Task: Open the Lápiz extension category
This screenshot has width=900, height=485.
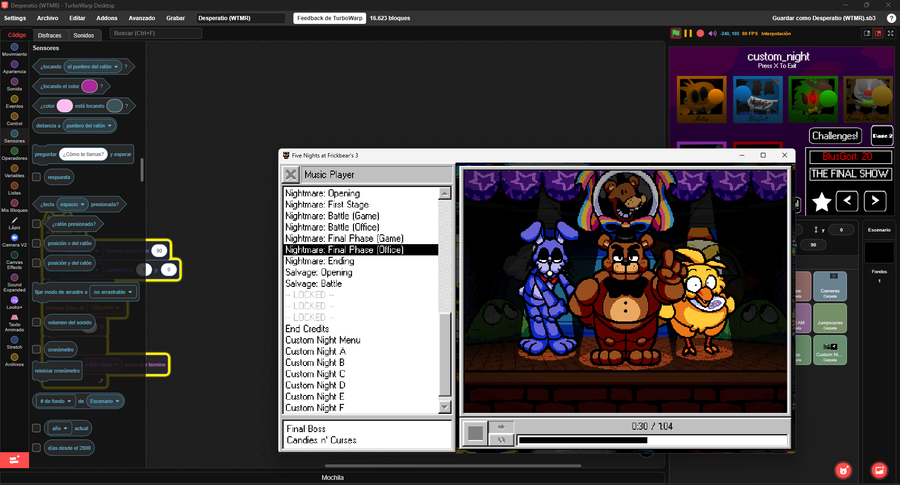Action: (14, 223)
